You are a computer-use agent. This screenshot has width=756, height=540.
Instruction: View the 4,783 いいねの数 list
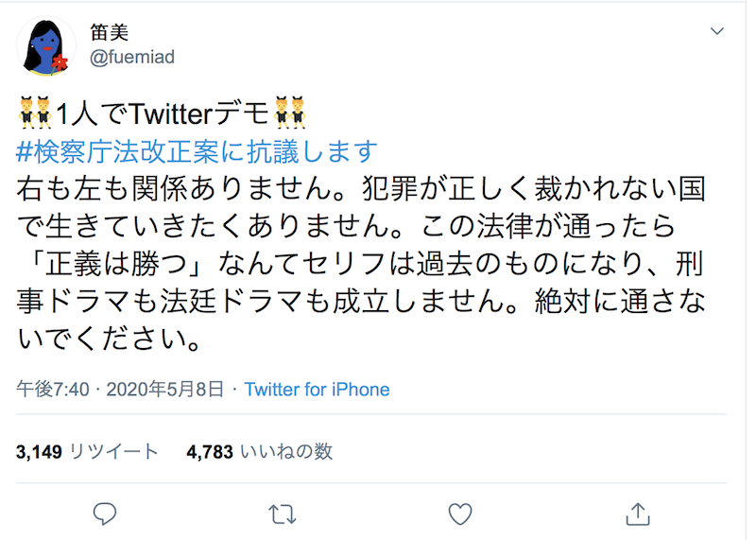click(260, 452)
